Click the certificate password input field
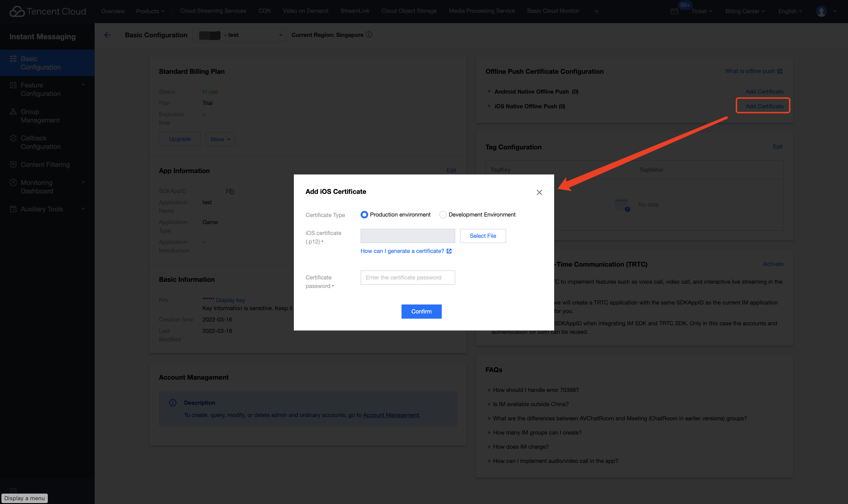The width and height of the screenshot is (848, 504). tap(407, 278)
